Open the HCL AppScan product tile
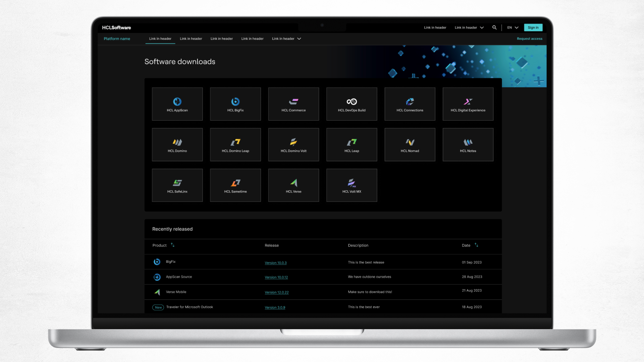The image size is (644, 362). pos(177,104)
